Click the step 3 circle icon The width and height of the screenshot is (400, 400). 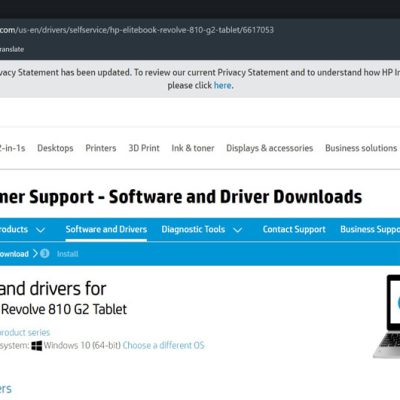45,254
